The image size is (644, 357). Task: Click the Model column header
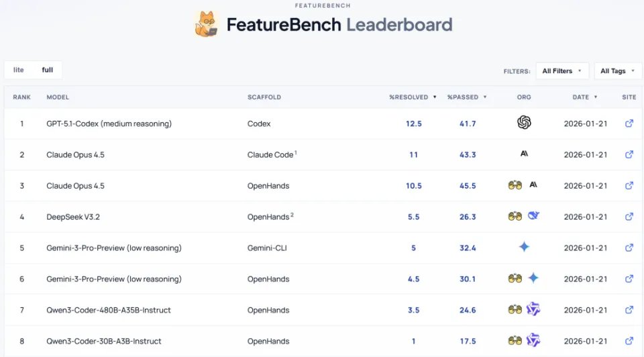click(x=58, y=97)
